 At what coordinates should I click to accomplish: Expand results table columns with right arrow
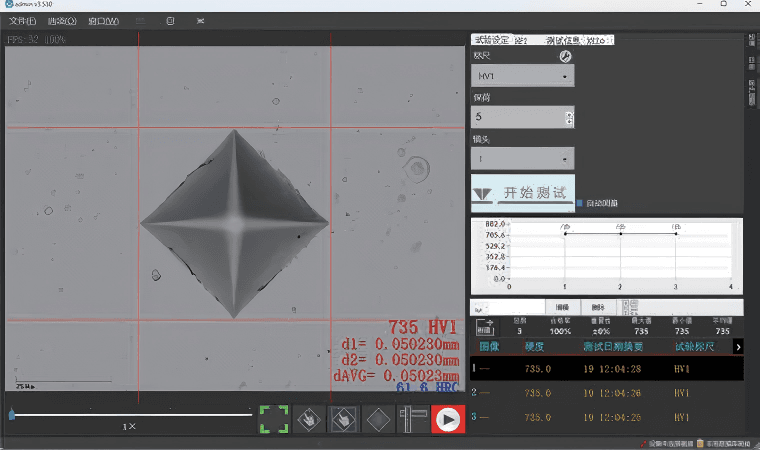click(738, 346)
